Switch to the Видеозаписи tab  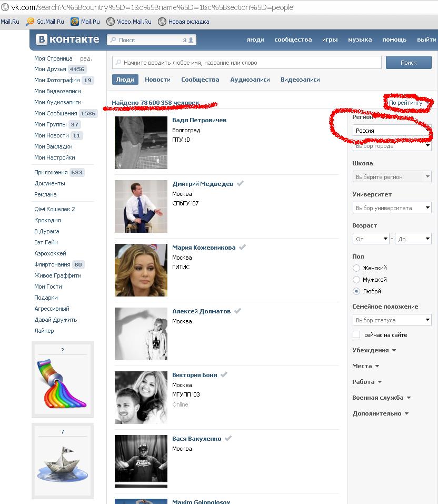tap(300, 80)
